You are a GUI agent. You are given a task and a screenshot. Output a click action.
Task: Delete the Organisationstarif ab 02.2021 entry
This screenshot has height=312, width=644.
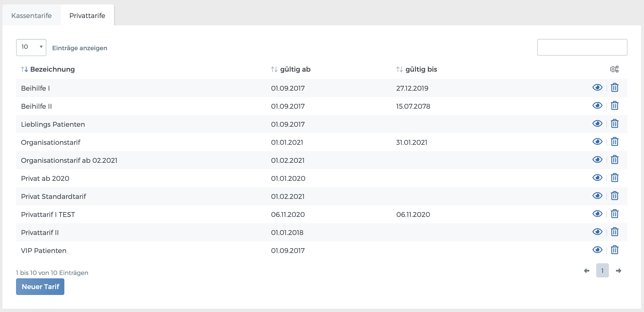tap(615, 160)
